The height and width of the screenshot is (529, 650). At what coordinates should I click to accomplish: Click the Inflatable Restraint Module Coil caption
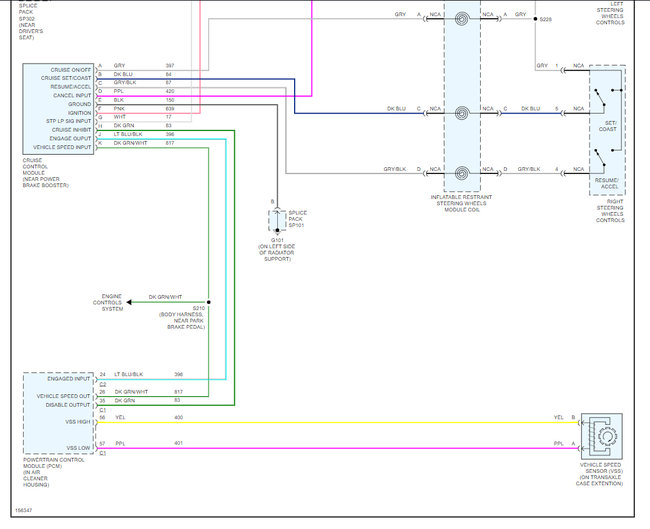tap(461, 204)
